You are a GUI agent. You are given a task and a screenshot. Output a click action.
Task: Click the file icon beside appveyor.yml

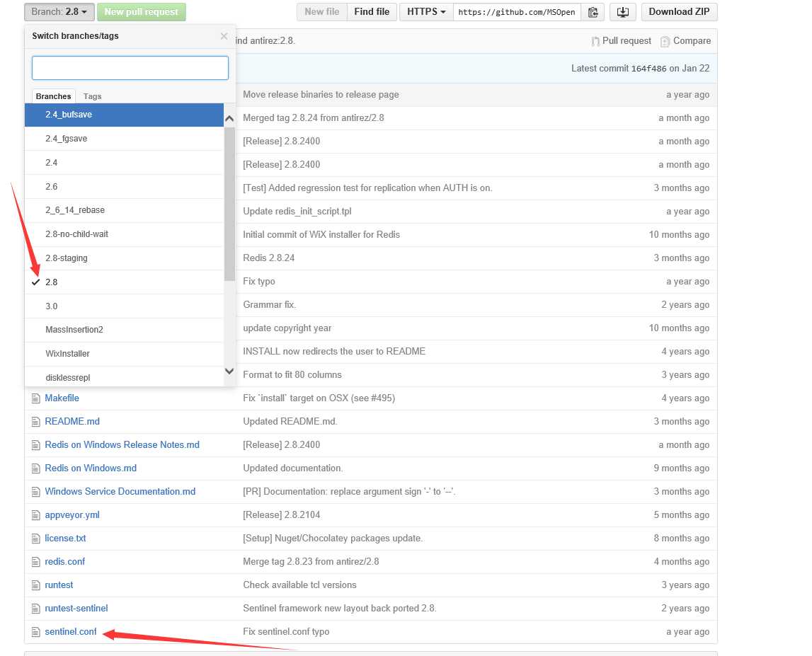coord(35,514)
